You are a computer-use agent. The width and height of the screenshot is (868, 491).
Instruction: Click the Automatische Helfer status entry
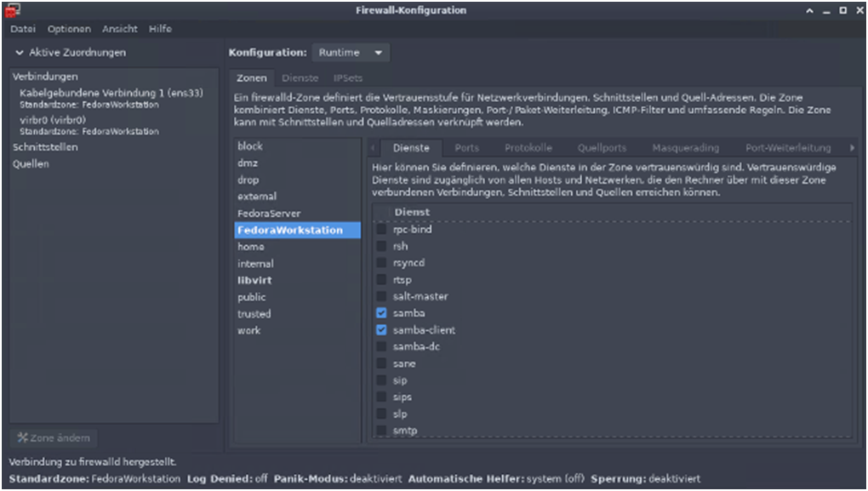(497, 479)
